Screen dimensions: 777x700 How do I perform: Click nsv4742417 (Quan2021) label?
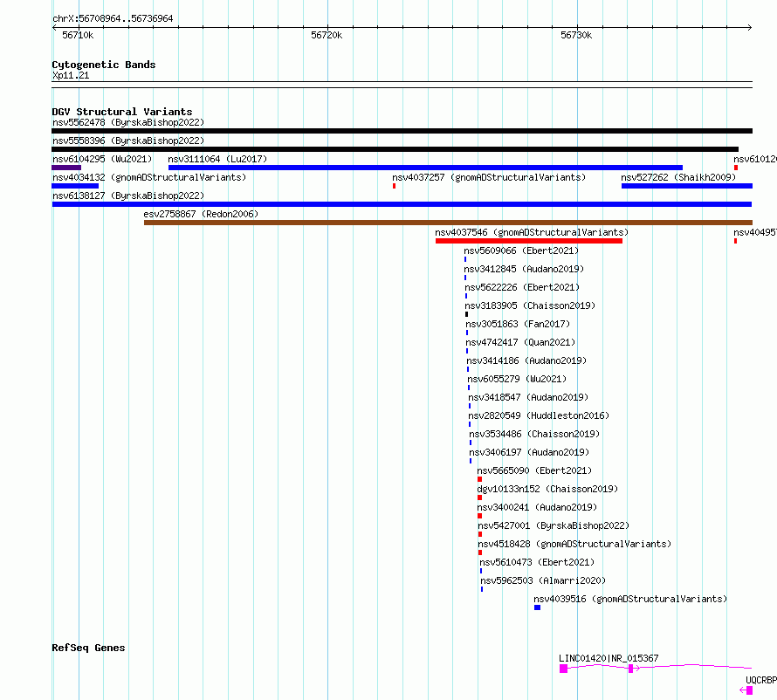[x=520, y=342]
